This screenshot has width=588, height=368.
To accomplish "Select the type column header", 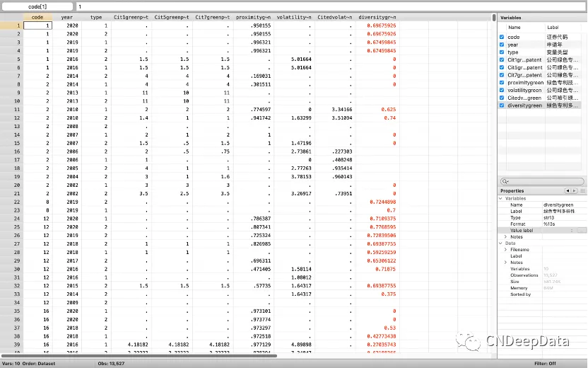I will [96, 17].
